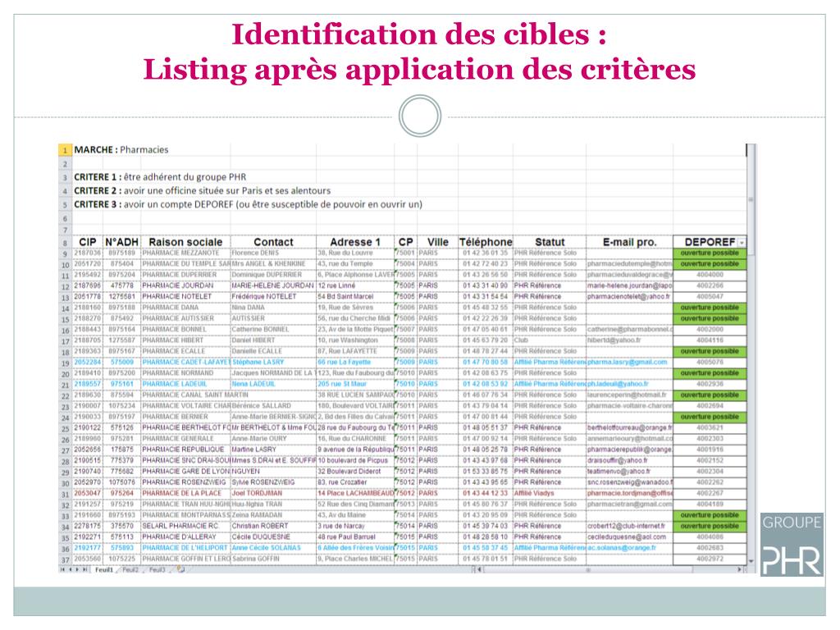Click green ouverture possible cell in row 9

tap(710, 253)
